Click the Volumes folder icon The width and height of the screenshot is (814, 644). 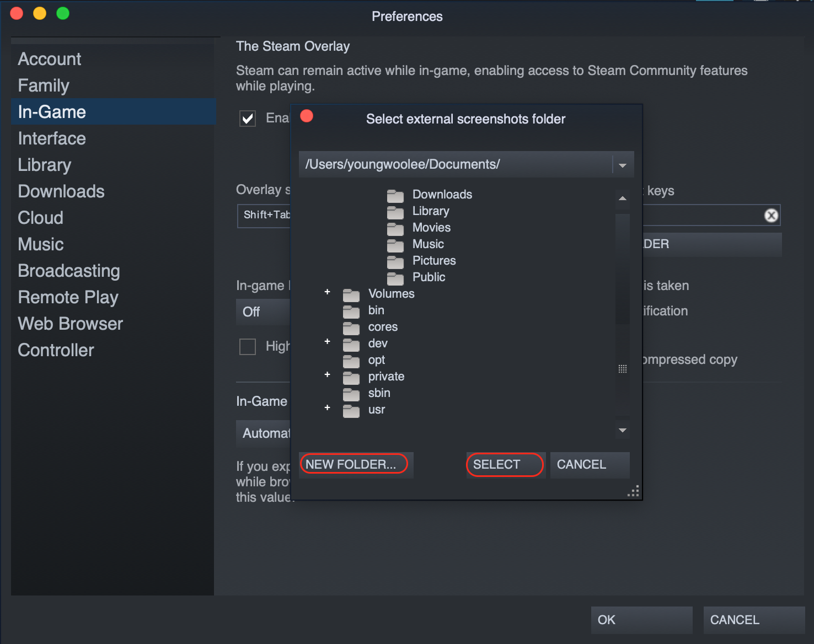tap(351, 295)
